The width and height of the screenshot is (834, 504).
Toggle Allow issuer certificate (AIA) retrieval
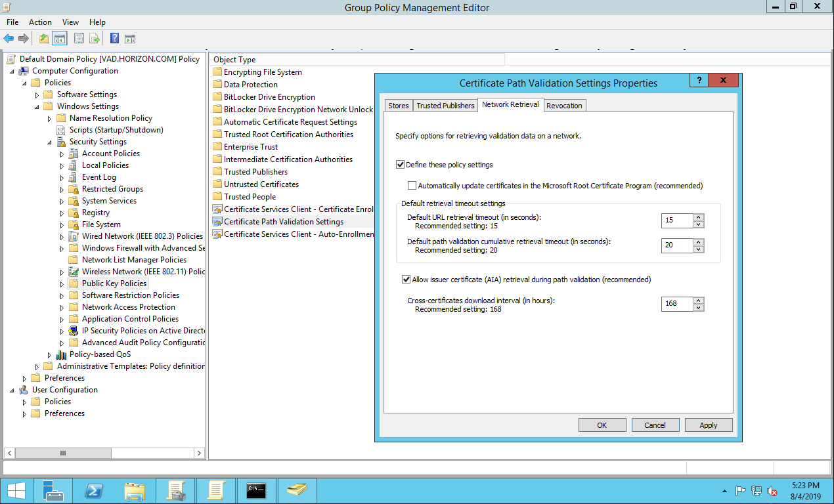(406, 280)
